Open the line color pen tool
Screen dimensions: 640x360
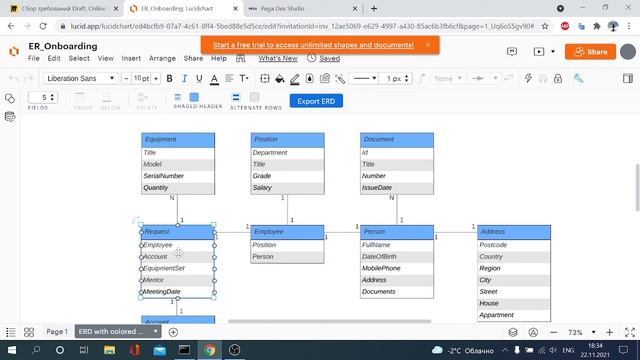click(x=295, y=79)
